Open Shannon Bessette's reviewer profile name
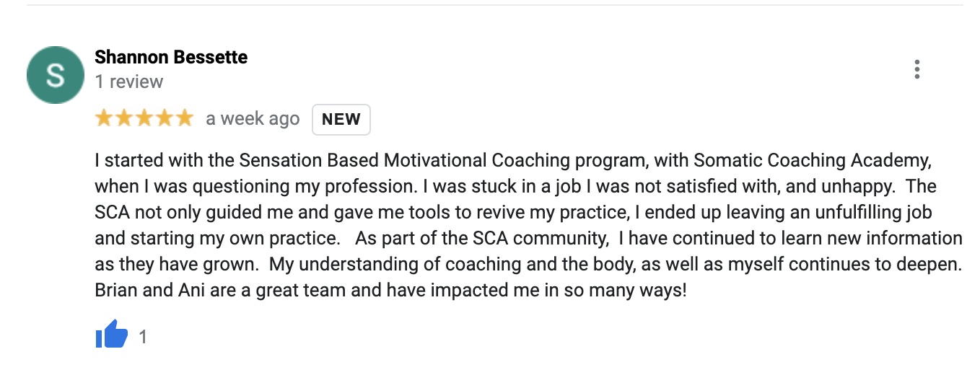980x388 pixels. 171,57
